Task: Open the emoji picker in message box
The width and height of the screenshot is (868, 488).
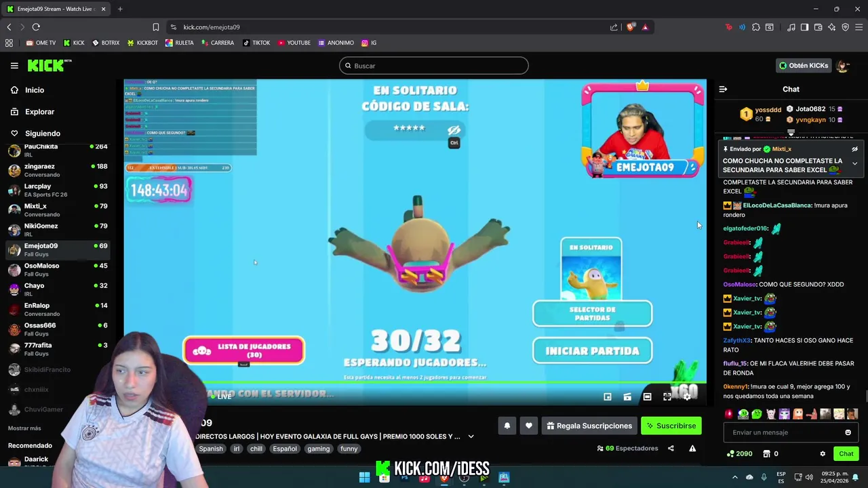Action: click(848, 432)
